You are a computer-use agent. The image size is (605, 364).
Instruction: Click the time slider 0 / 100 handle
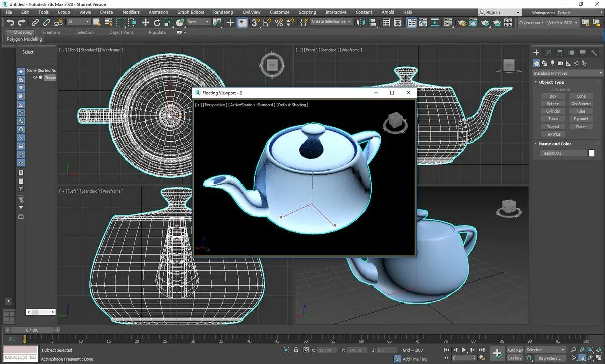pos(32,330)
